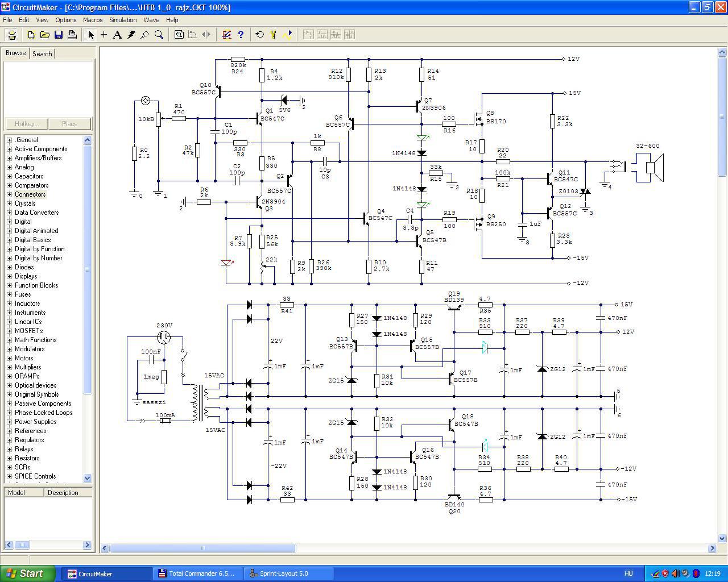
Task: Click the blue question mark help icon
Action: 241,35
